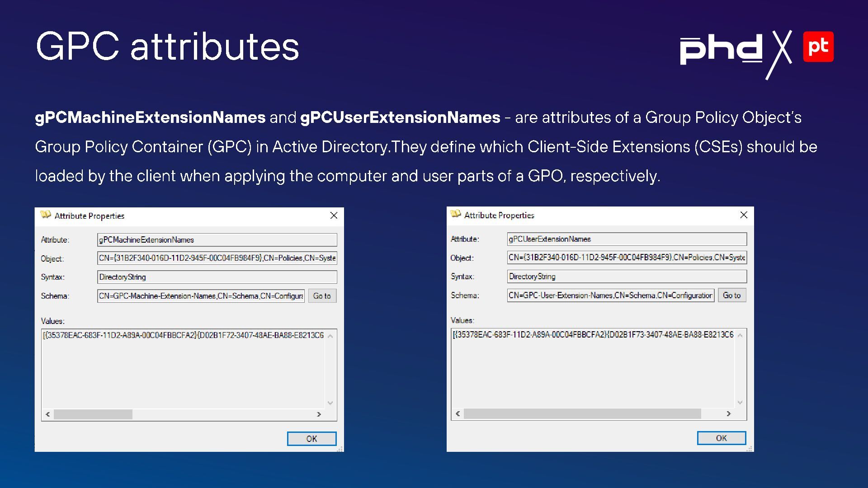
Task: Close the right Attribute Properties dialog
Action: coord(744,215)
